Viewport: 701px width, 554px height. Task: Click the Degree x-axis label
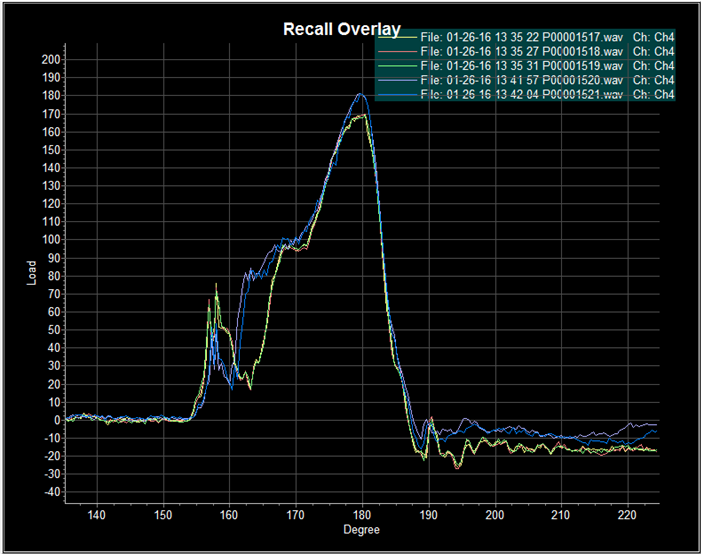click(x=360, y=530)
